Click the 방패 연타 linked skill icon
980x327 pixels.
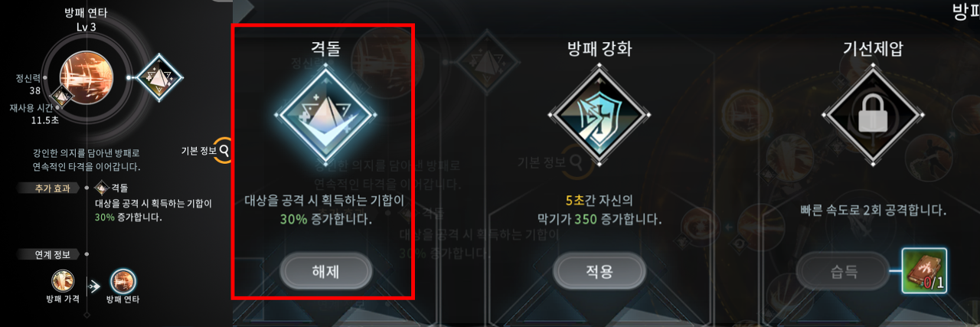tap(122, 280)
